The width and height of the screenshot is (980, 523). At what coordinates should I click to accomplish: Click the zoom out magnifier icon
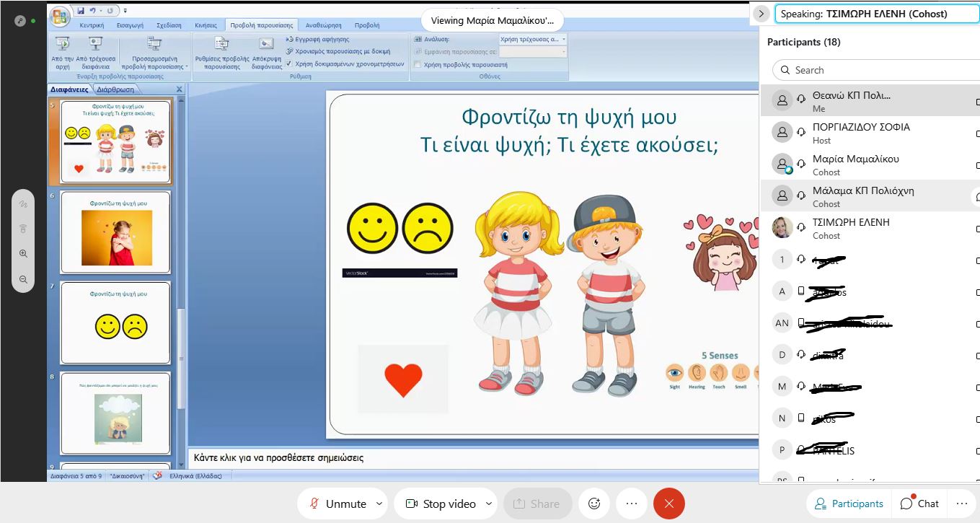pos(23,279)
